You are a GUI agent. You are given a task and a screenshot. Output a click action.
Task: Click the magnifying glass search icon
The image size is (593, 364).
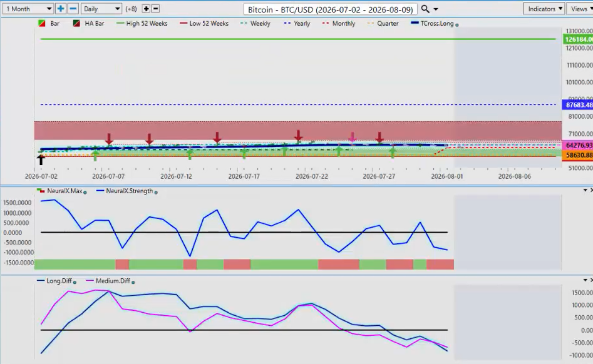click(x=425, y=9)
